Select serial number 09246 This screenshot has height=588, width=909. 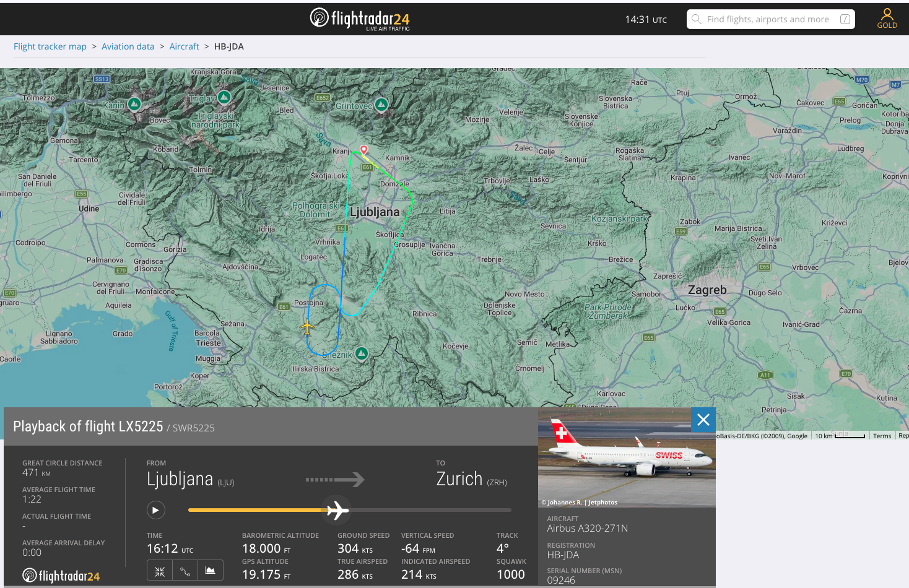tap(561, 581)
